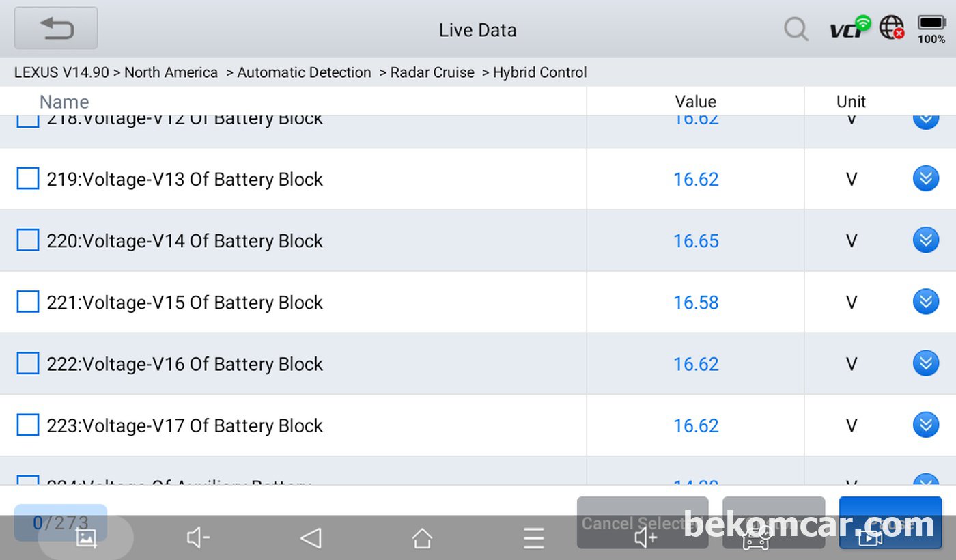Tap the VCI connection status icon
The image size is (956, 560).
[x=849, y=27]
